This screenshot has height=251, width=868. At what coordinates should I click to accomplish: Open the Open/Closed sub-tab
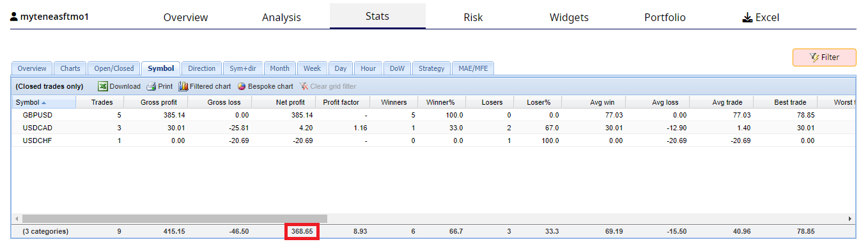[114, 68]
